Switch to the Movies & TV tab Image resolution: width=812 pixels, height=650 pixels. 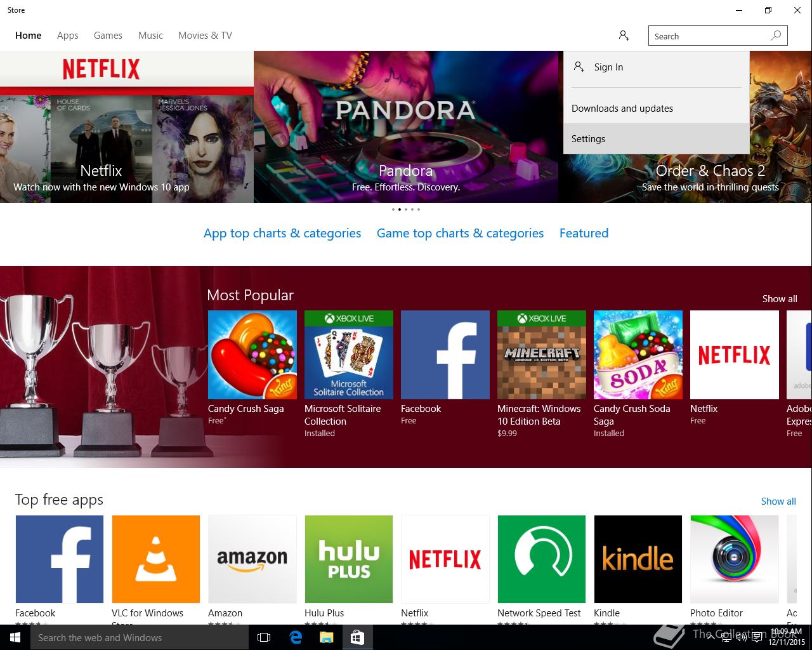pyautogui.click(x=205, y=36)
